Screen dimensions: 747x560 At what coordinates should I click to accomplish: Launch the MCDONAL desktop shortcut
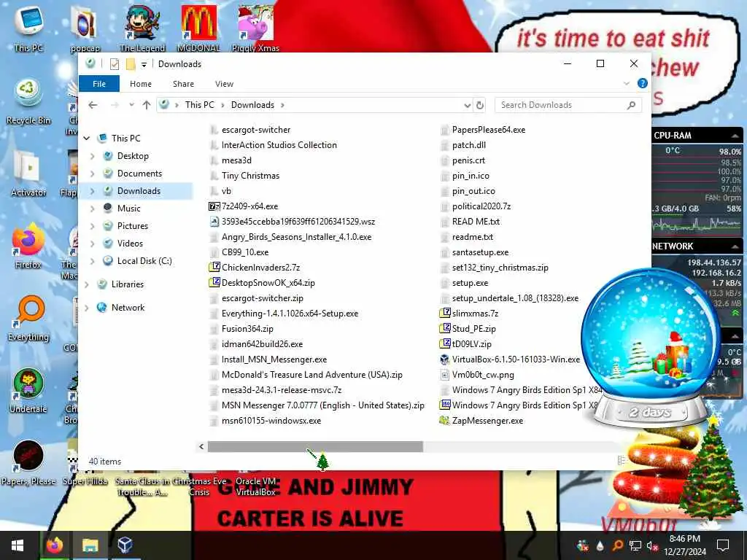click(198, 27)
